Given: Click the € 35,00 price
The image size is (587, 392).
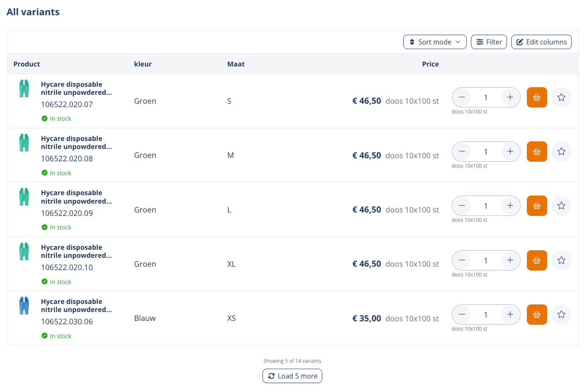Looking at the screenshot, I should (x=367, y=318).
